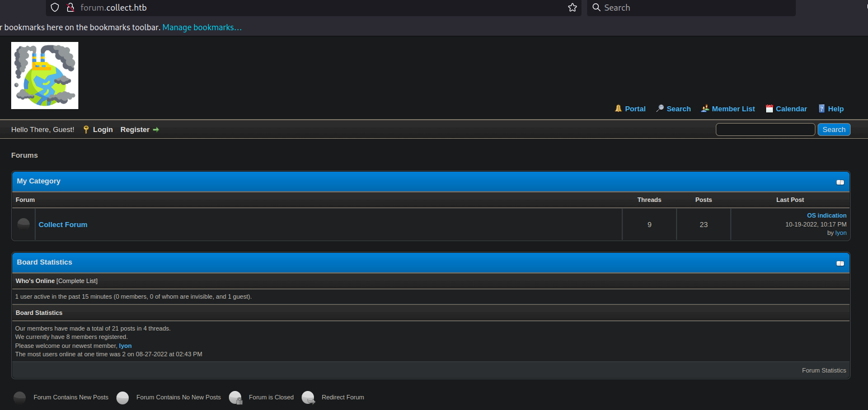868x410 pixels.
Task: Click the Collect Forum status icon
Action: 24,224
